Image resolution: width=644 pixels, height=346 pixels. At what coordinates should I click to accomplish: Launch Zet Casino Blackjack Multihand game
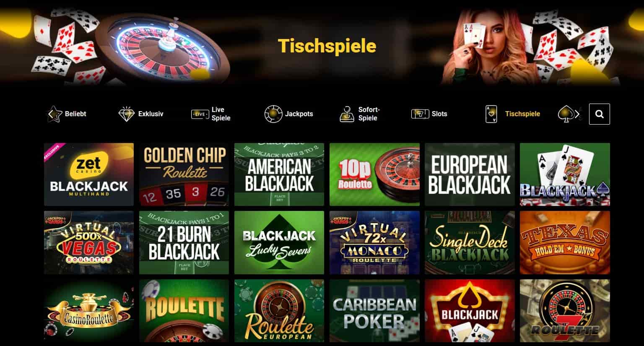point(89,174)
